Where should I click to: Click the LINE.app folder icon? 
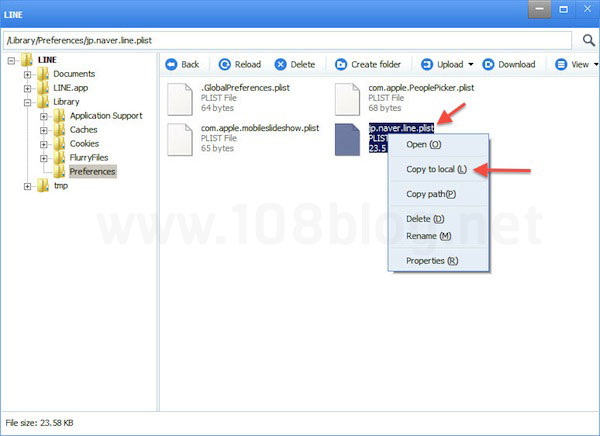point(43,88)
